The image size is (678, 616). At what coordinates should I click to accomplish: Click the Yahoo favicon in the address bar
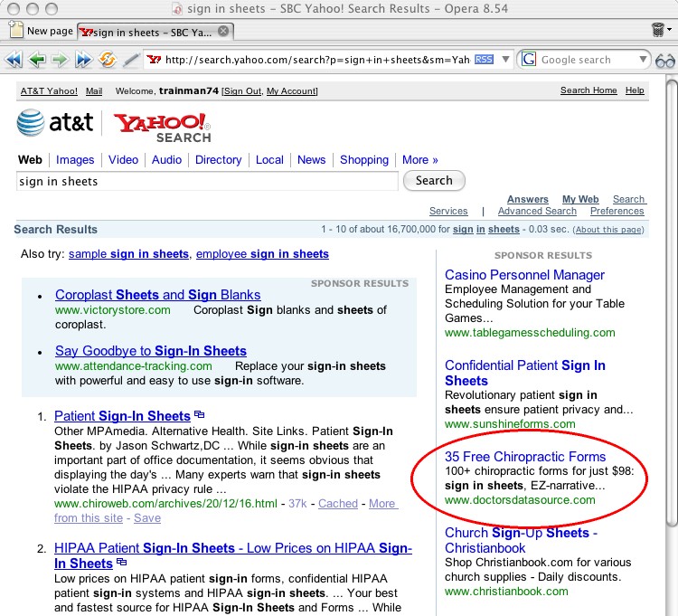pos(154,60)
